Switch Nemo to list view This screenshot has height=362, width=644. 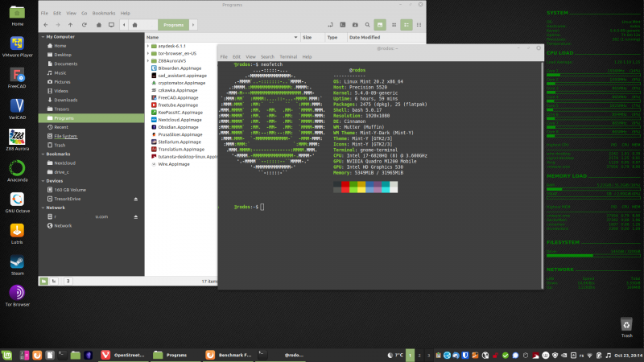pyautogui.click(x=407, y=25)
